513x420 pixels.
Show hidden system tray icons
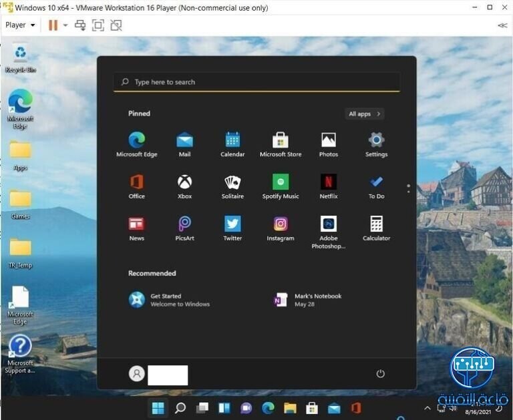point(427,408)
